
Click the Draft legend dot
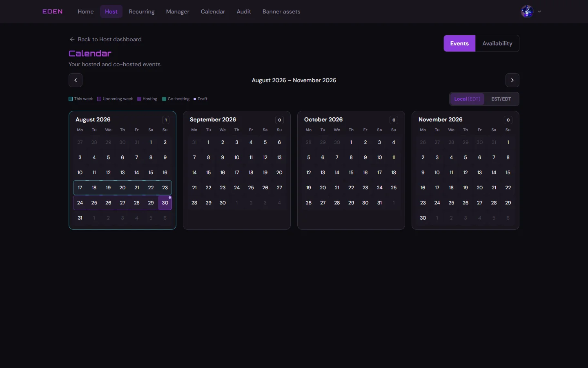(x=195, y=99)
